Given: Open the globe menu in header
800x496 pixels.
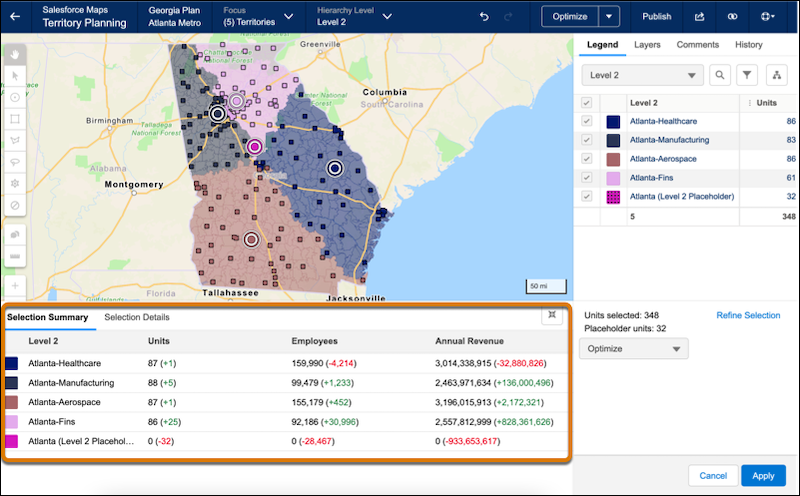Looking at the screenshot, I should tap(767, 16).
